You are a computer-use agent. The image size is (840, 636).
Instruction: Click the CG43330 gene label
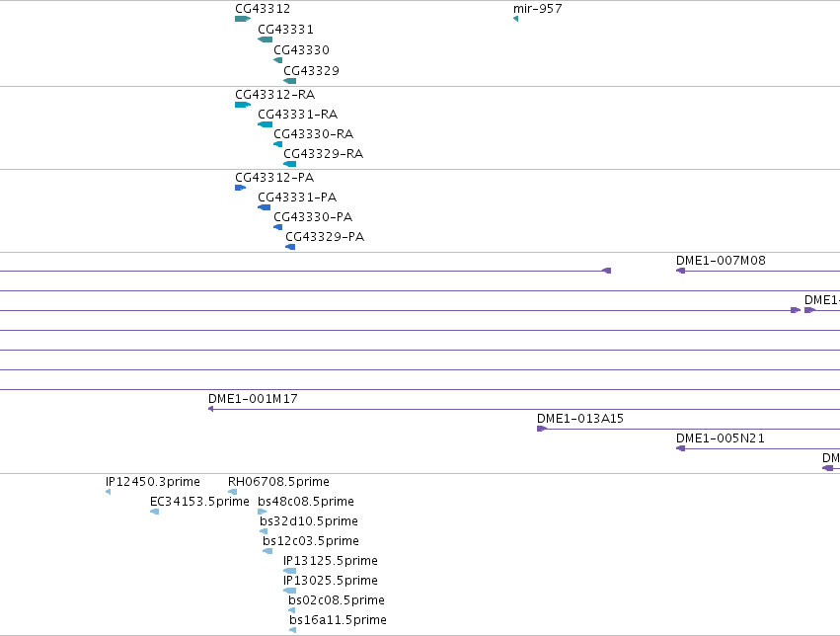coord(302,49)
